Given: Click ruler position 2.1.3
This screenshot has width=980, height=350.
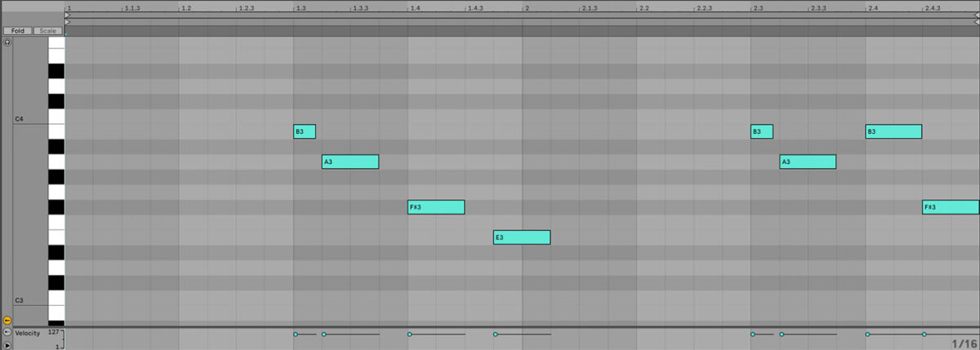Looking at the screenshot, I should (590, 8).
